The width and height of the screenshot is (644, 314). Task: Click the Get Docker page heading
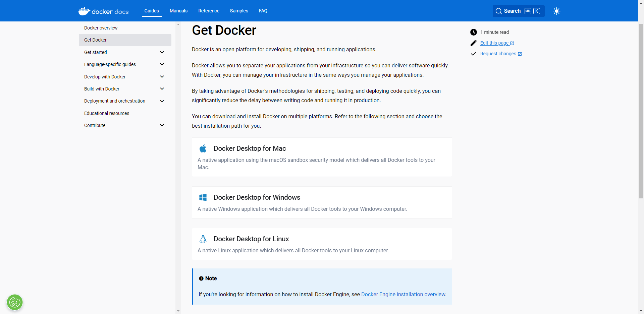(x=224, y=30)
